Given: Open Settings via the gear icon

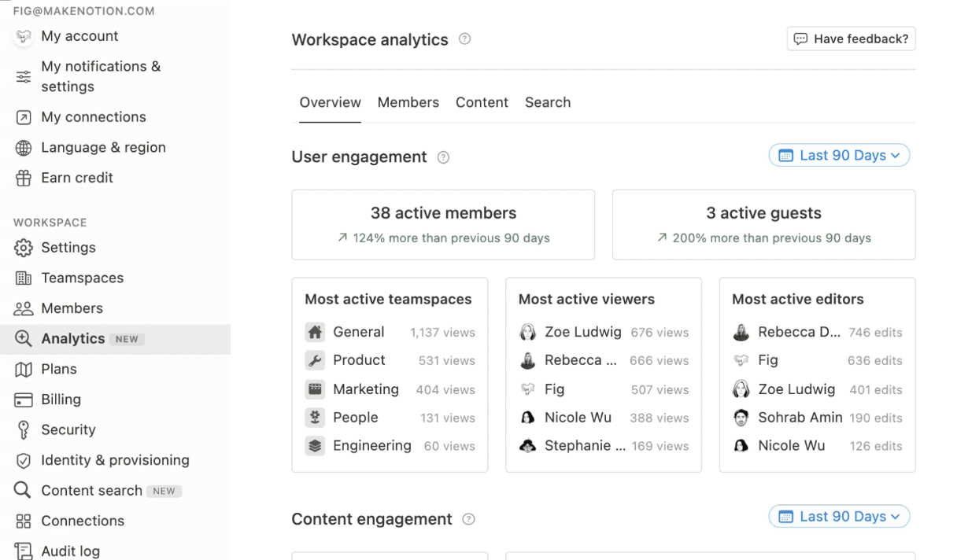Looking at the screenshot, I should pos(24,248).
